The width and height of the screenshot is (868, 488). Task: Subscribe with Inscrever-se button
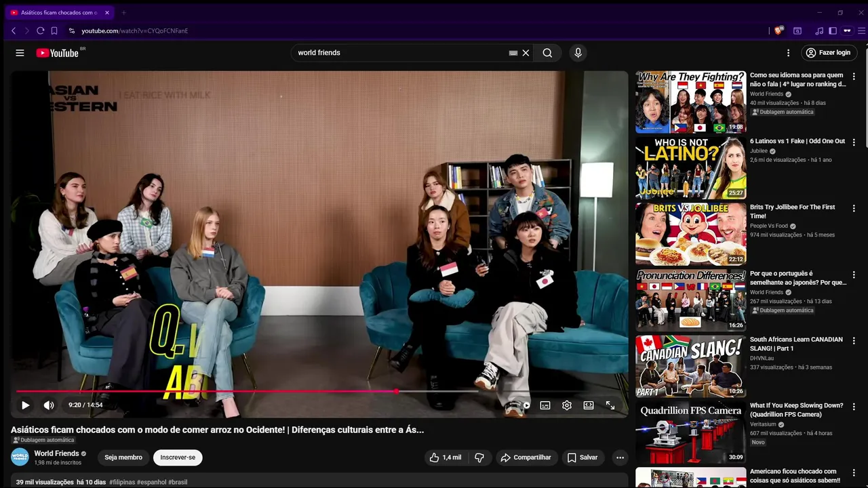point(178,457)
